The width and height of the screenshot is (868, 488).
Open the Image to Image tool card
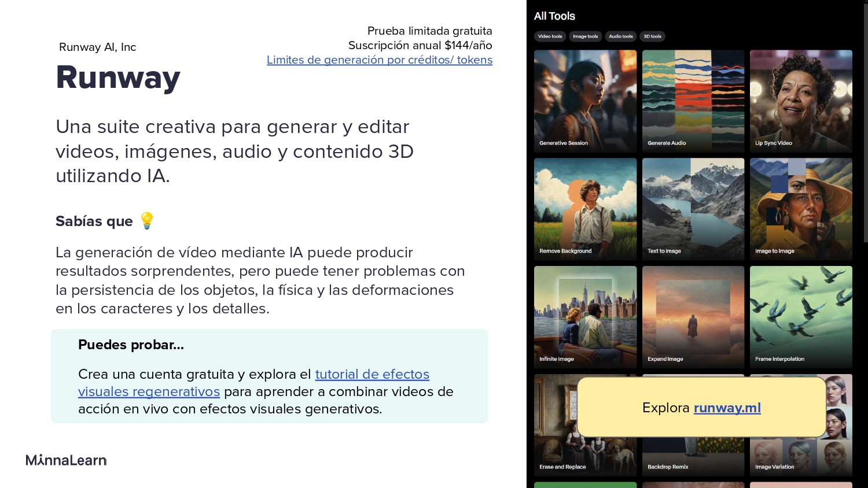[801, 209]
